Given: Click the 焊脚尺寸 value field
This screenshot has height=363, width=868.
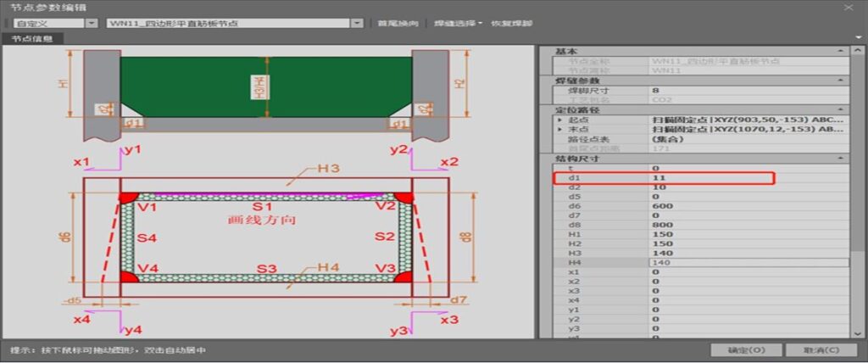Looking at the screenshot, I should [x=748, y=90].
